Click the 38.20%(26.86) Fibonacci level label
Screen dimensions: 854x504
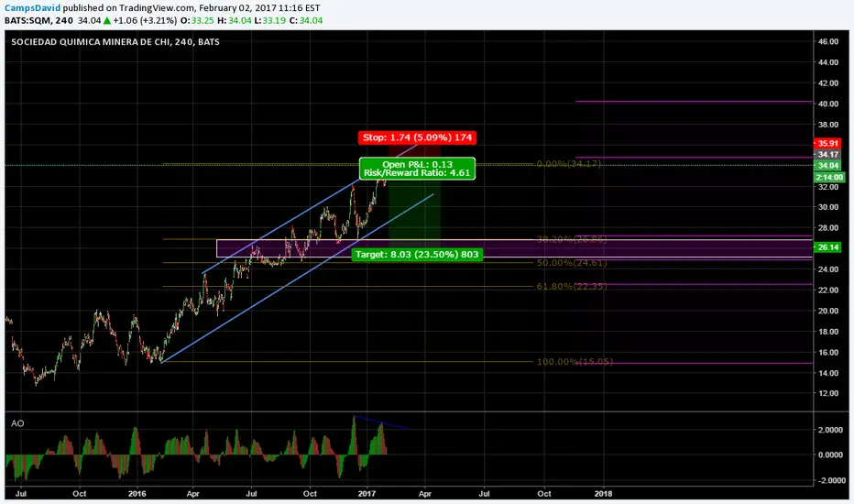click(572, 239)
